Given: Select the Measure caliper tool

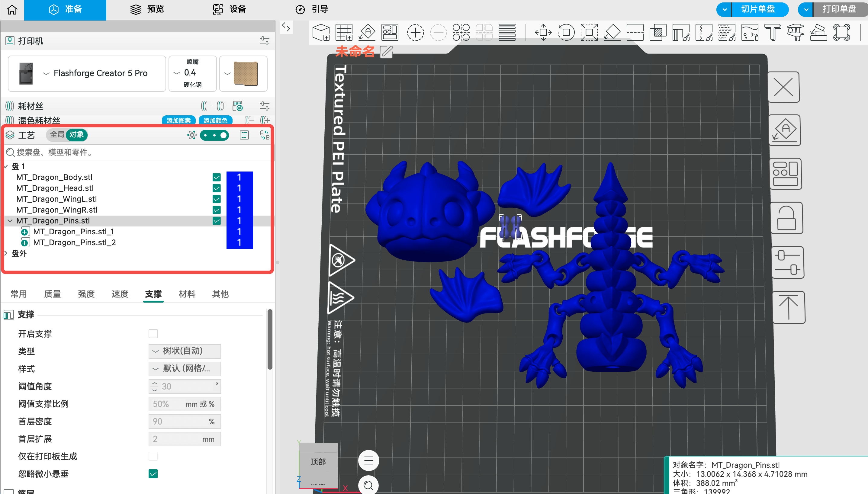Looking at the screenshot, I should pos(796,33).
